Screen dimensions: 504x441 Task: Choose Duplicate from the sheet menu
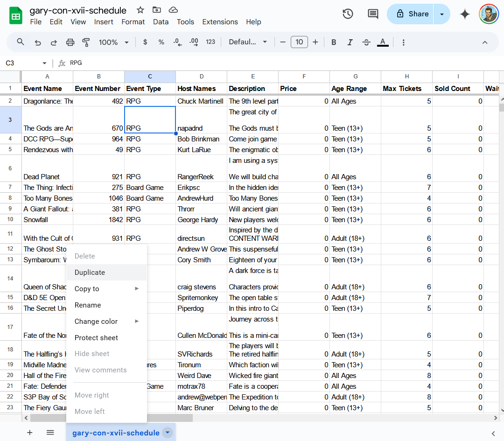[106, 272]
